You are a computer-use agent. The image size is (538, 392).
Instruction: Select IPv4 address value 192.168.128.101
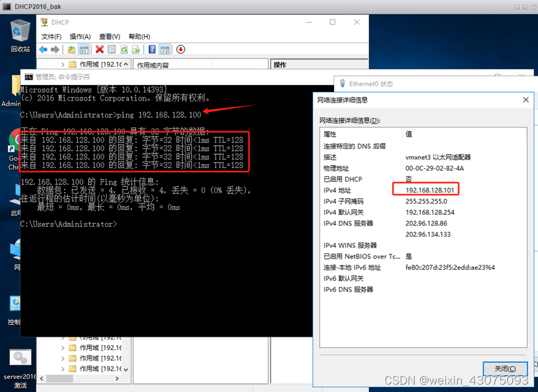point(430,190)
